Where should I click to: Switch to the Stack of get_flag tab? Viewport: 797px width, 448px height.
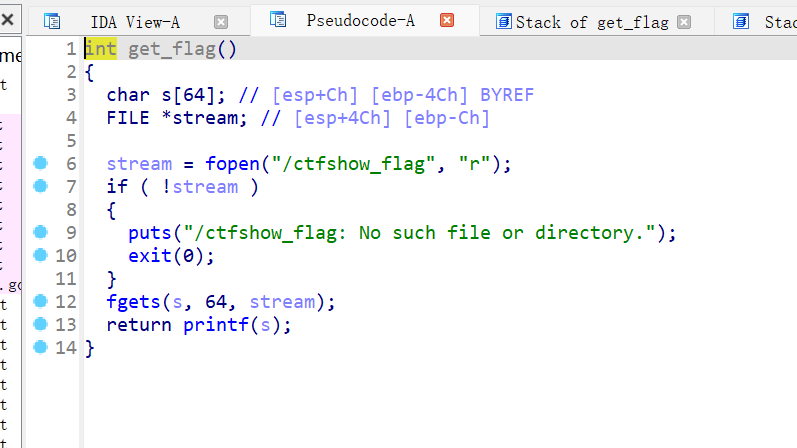(x=592, y=22)
